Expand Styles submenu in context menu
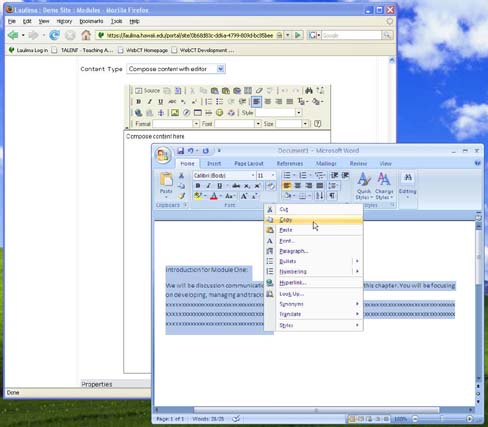This screenshot has width=488, height=427. [x=313, y=325]
